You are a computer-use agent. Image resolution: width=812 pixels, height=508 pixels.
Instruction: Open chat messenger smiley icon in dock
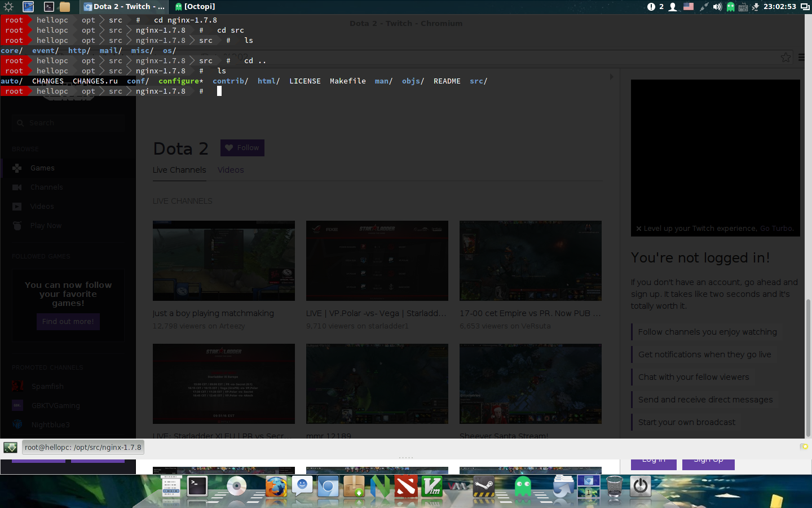(302, 486)
